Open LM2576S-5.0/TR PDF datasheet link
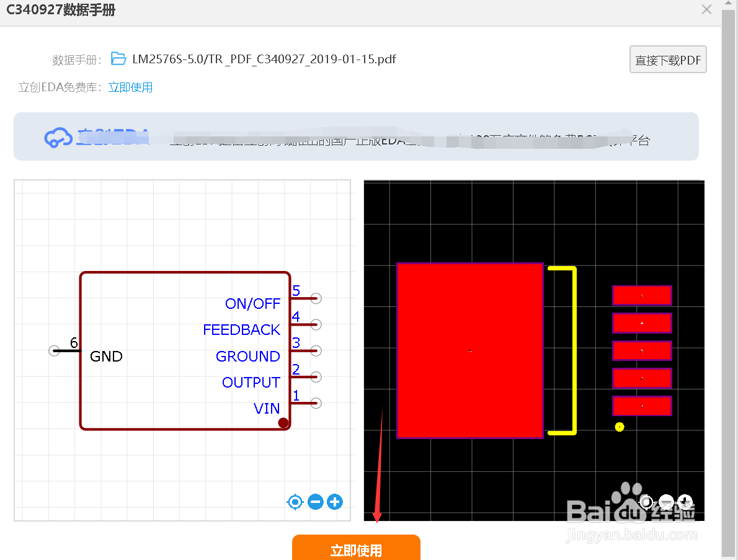The image size is (738, 560). [264, 59]
